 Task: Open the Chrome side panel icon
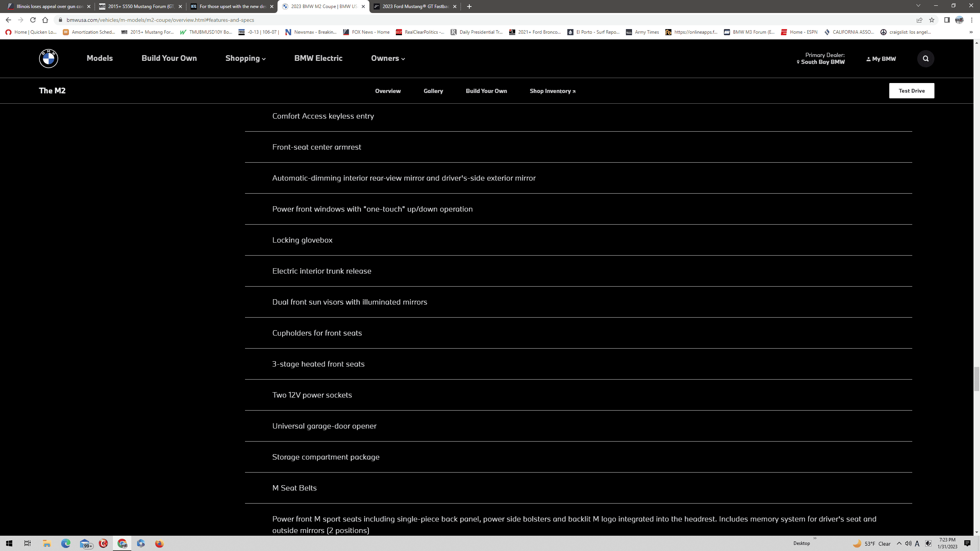[x=947, y=20]
